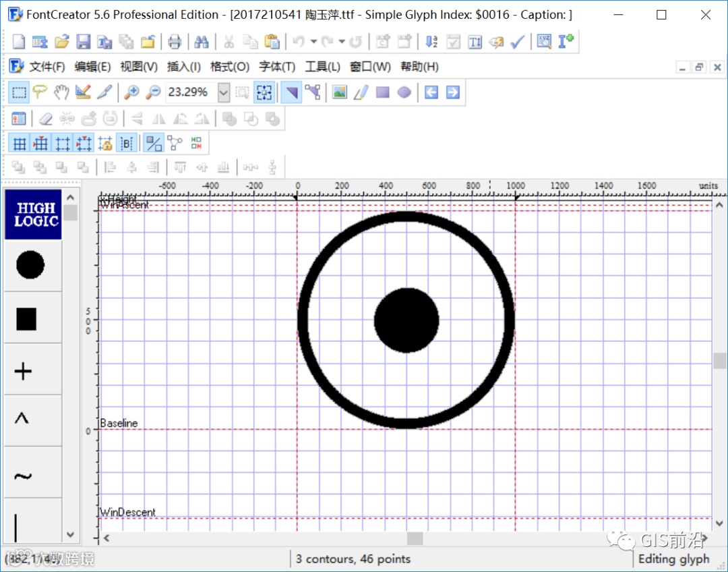Toggle contour fill outline mode
Viewport: 728px width, 572px height.
(x=154, y=143)
